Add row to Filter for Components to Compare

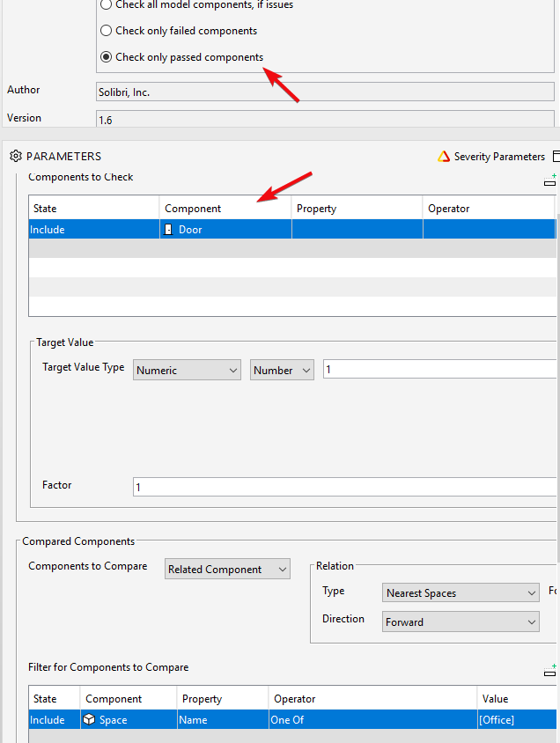pos(549,671)
